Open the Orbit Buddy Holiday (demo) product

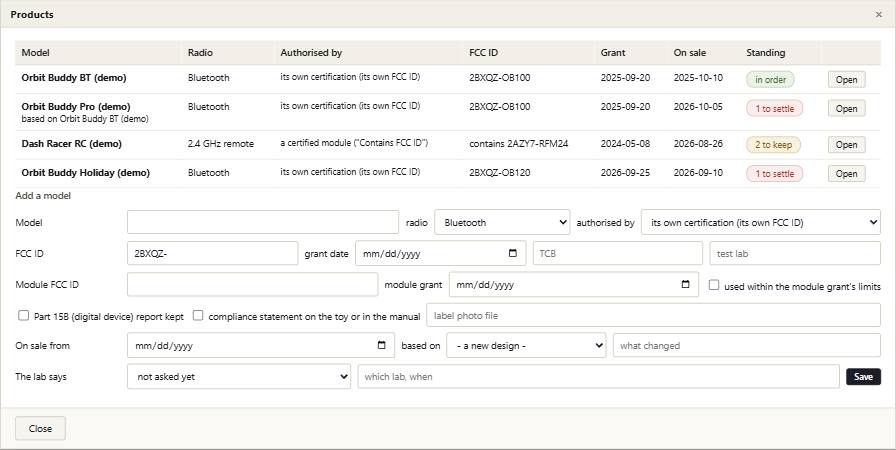tap(846, 174)
